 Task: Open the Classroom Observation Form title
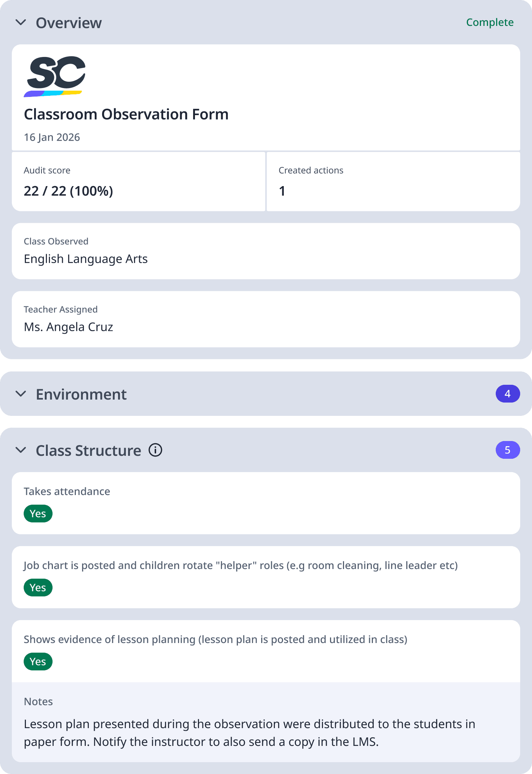(x=126, y=114)
